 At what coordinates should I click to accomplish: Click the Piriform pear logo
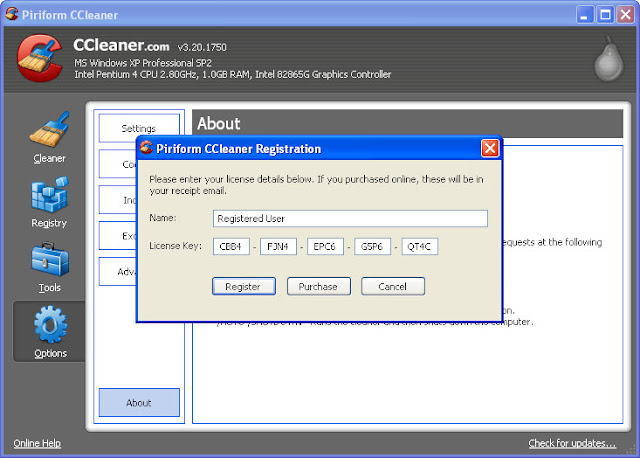coord(609,59)
